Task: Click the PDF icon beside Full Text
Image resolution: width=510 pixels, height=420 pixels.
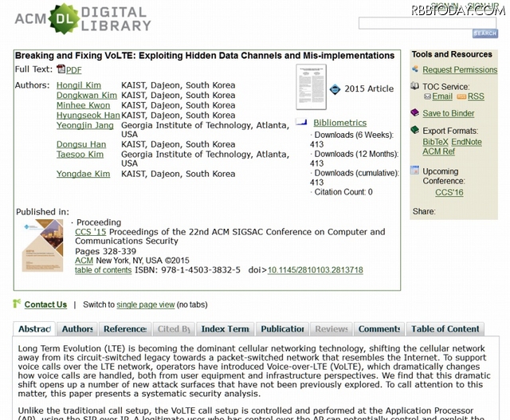Action: tap(61, 69)
